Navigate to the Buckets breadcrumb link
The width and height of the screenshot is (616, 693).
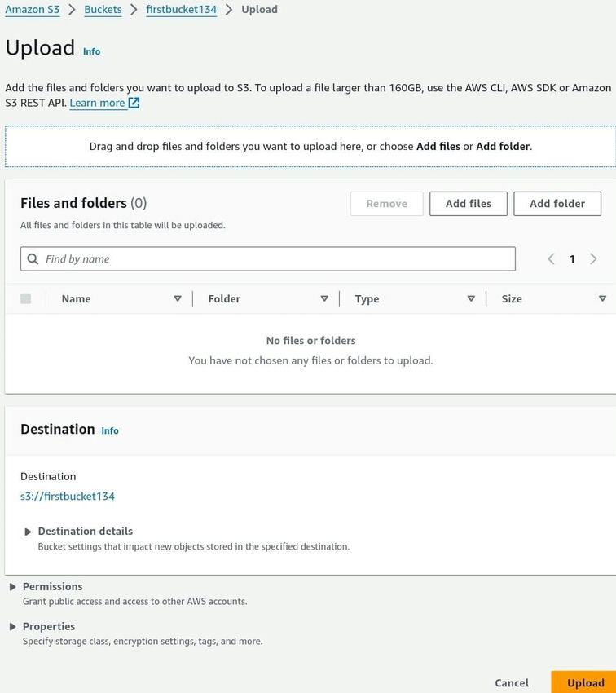[103, 10]
